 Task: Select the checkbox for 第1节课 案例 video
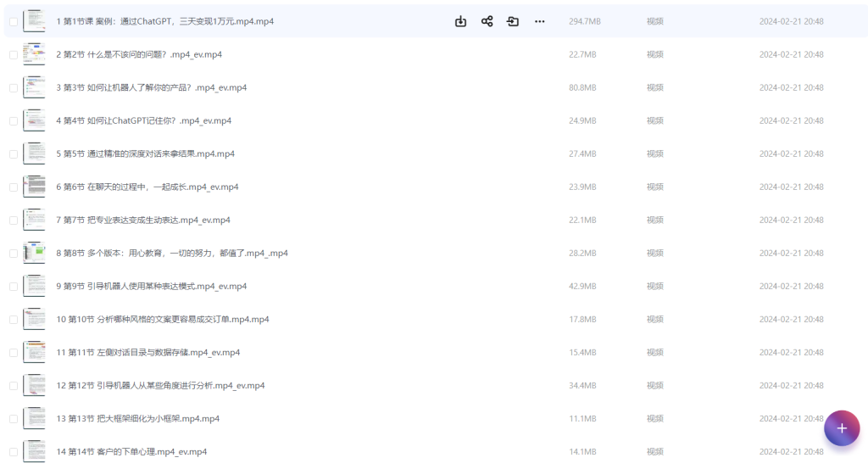[13, 21]
